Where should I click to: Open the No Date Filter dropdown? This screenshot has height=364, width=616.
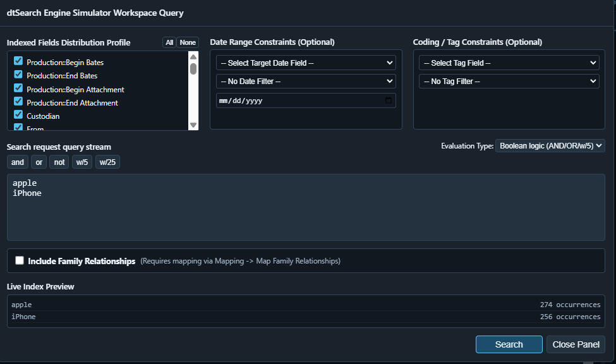[306, 82]
